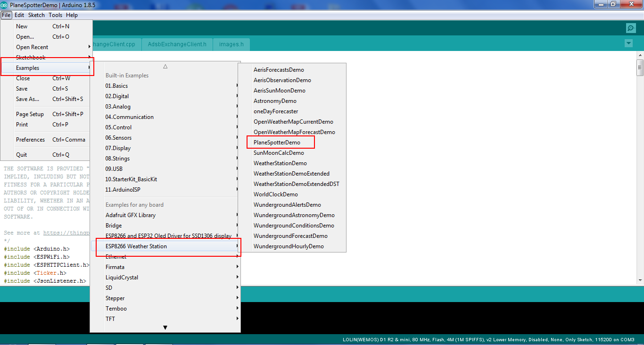Expand Examples submenu
The width and height of the screenshot is (644, 345).
[47, 68]
